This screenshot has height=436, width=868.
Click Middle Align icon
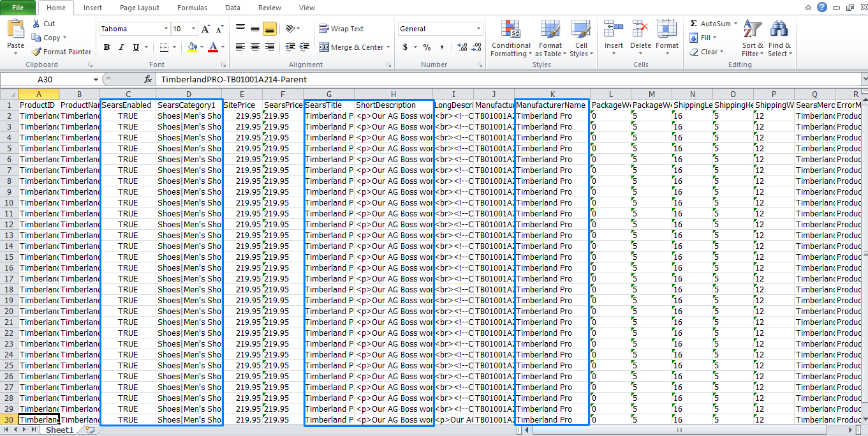pyautogui.click(x=255, y=29)
